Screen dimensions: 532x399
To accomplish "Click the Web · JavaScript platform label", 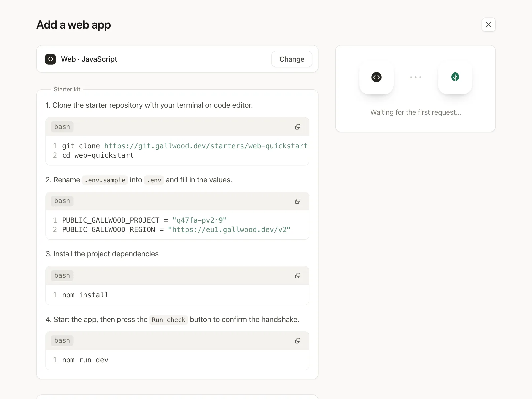I will coord(89,59).
